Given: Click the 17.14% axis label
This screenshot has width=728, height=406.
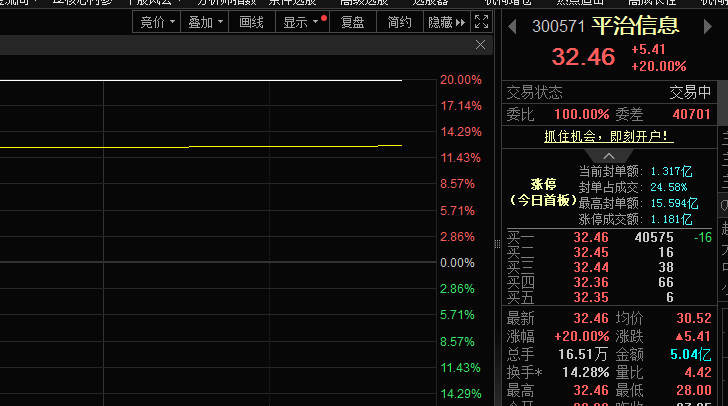Looking at the screenshot, I should tap(461, 106).
